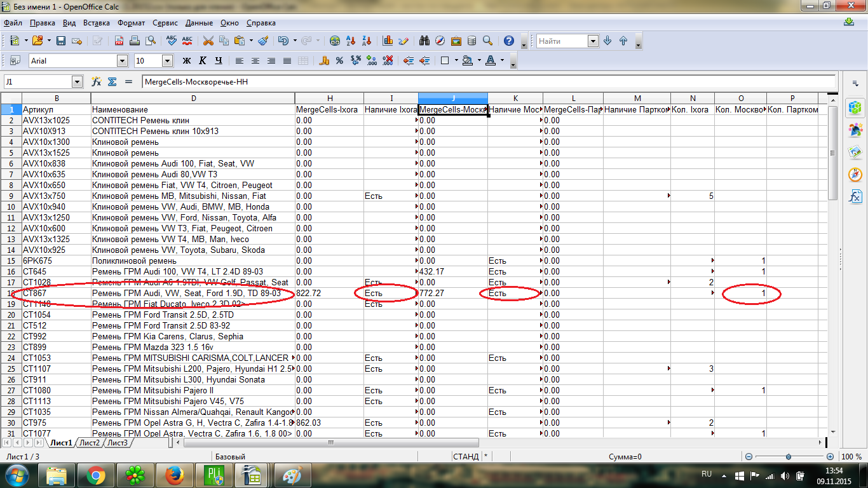The image size is (868, 488).
Task: Open the Данные menu
Action: pos(200,22)
